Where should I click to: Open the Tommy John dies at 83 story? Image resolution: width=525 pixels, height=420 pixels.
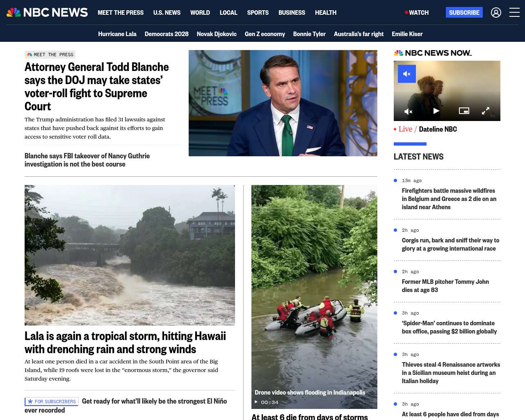[445, 286]
